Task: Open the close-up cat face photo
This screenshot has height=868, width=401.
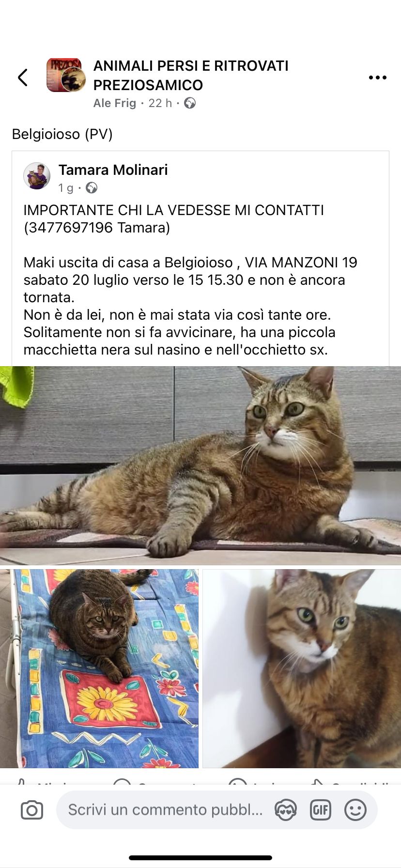Action: pos(302,668)
